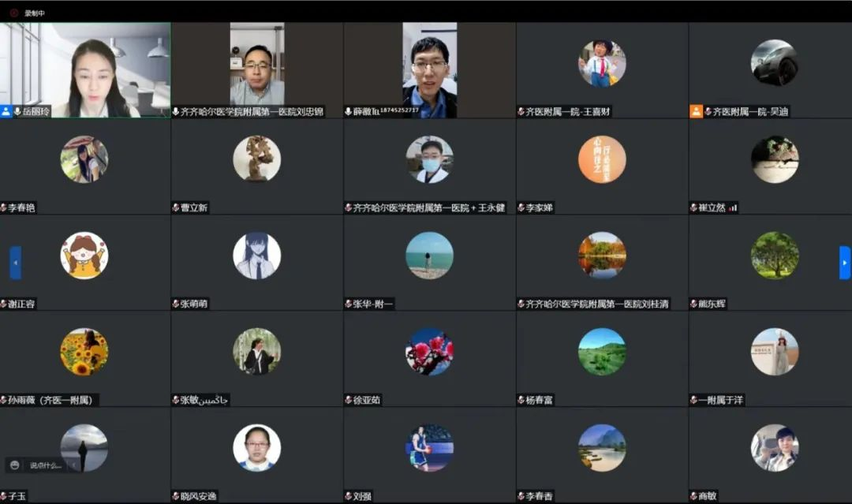Click the red recording indicator icon

pyautogui.click(x=14, y=13)
